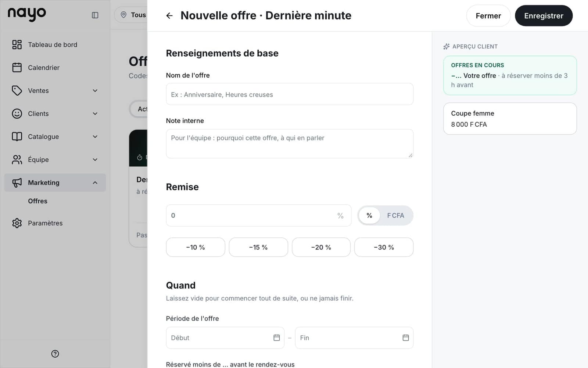Click the Catalogue book icon
588x368 pixels.
pos(17,137)
